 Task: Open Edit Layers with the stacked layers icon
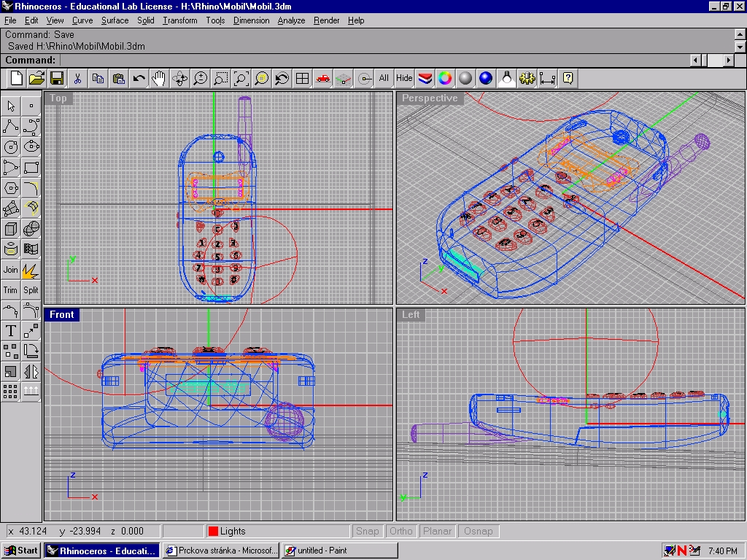(x=425, y=79)
